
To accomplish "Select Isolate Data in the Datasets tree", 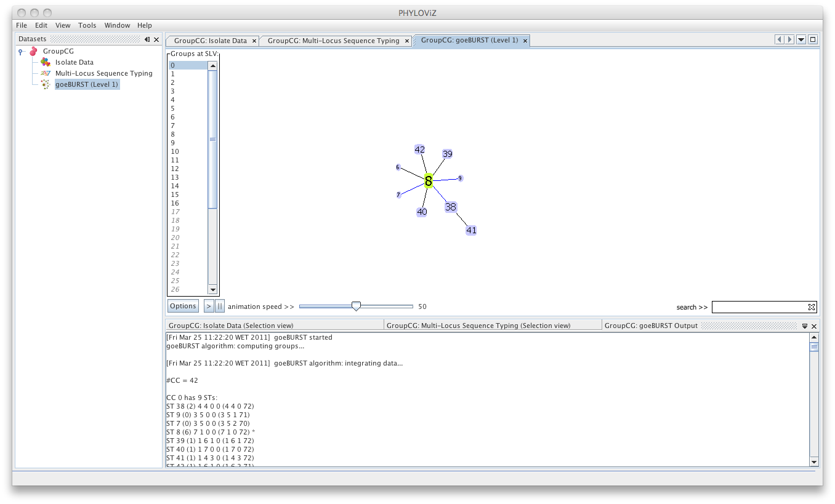I will 75,62.
